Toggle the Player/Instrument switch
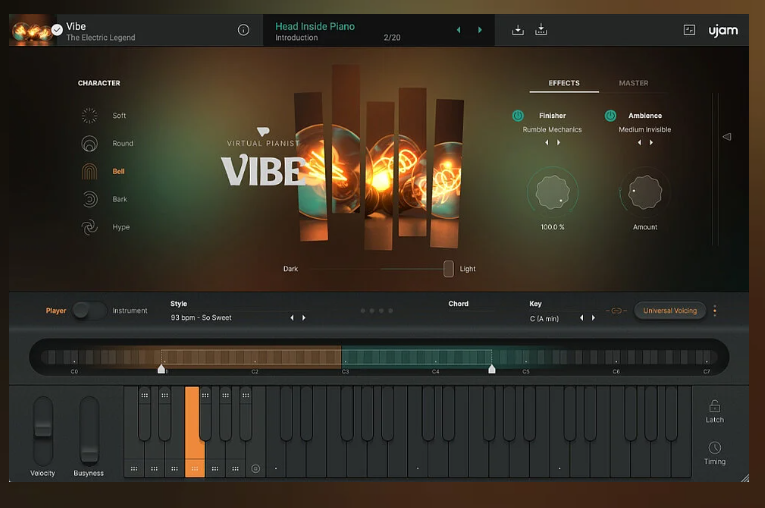 coord(89,310)
